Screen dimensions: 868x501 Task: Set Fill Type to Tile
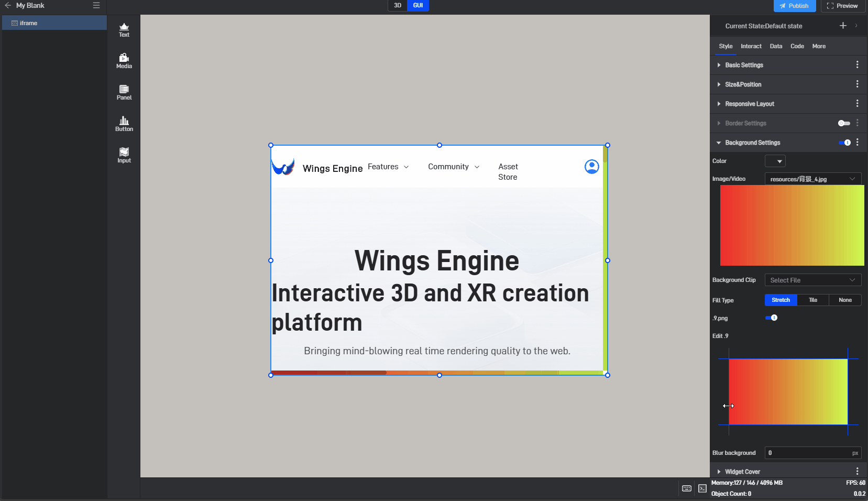[813, 300]
